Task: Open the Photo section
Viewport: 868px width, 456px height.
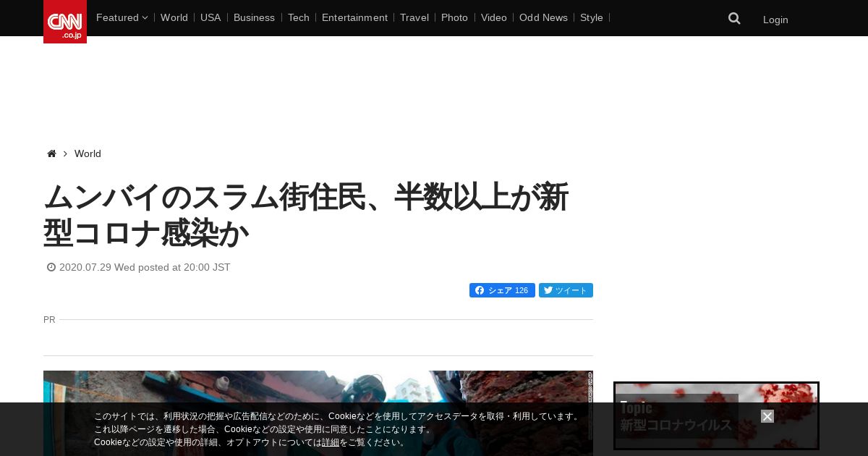Action: pos(454,17)
